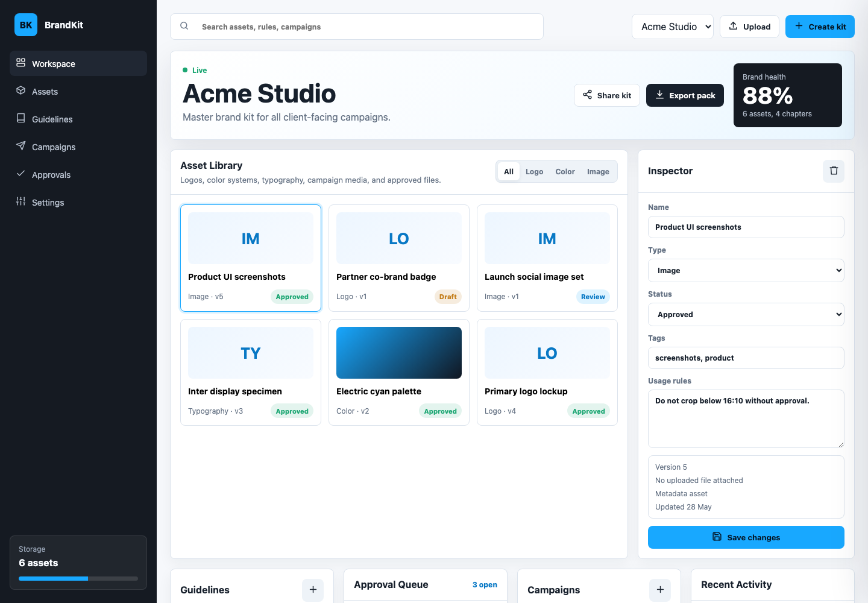Click the 'Electric cyan palette' title
Image resolution: width=868 pixels, height=603 pixels.
[379, 391]
